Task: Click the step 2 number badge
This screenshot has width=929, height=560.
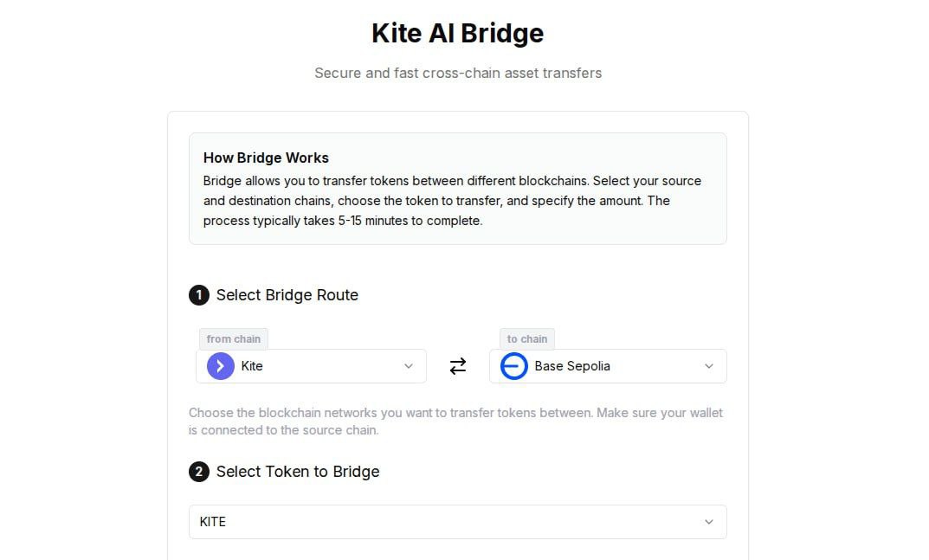Action: (199, 472)
